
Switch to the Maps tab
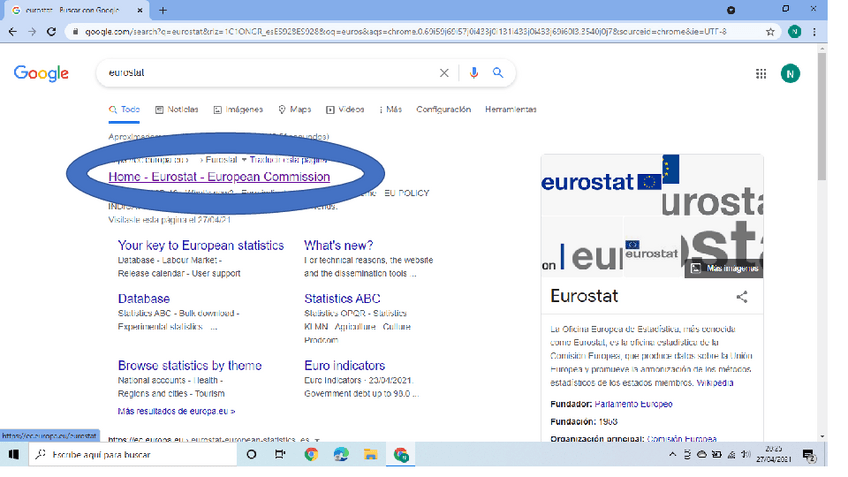[x=295, y=110]
